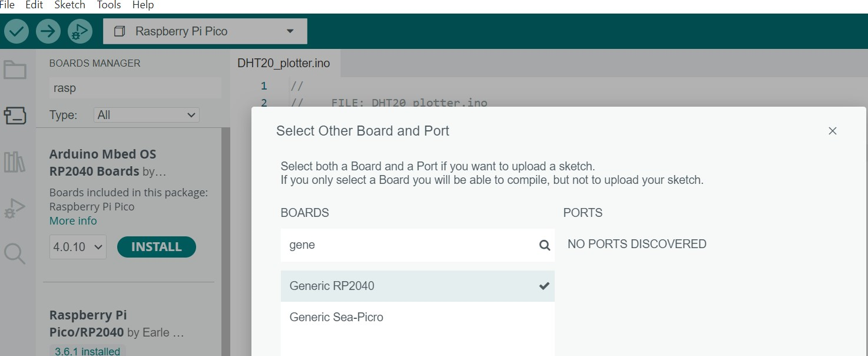Switch to the DHT20_plotter.ino tab
868x356 pixels.
284,63
